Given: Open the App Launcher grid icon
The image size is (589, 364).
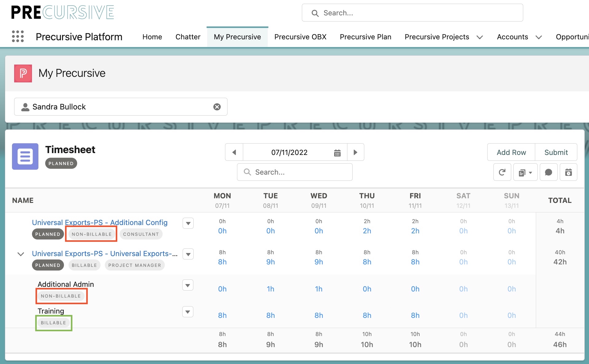Looking at the screenshot, I should (18, 37).
